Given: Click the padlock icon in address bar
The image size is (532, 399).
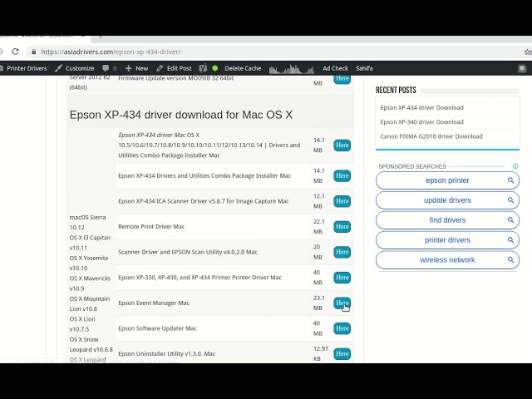Looking at the screenshot, I should tap(33, 52).
